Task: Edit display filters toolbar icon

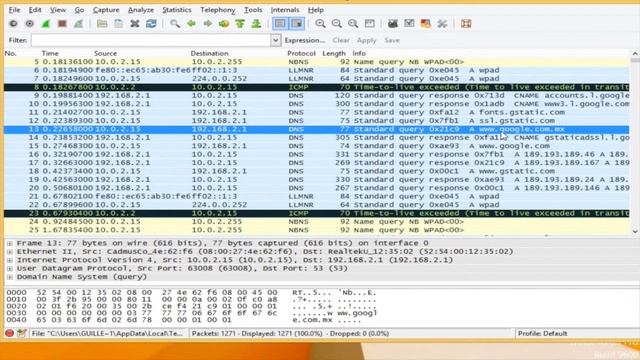Action: click(409, 24)
